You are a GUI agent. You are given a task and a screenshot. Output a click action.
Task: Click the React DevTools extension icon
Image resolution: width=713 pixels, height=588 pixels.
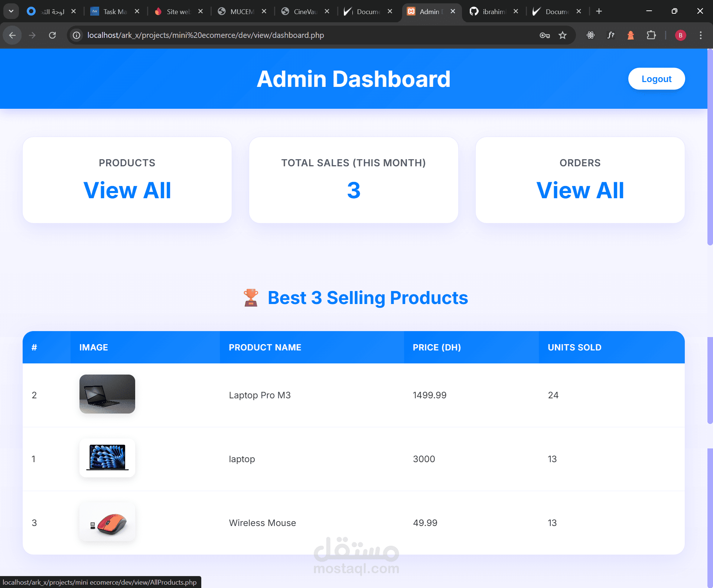click(x=590, y=35)
